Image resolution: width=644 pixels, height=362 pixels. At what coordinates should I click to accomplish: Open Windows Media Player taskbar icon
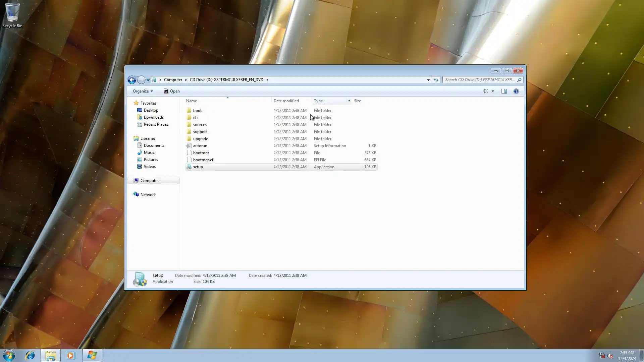tap(71, 355)
